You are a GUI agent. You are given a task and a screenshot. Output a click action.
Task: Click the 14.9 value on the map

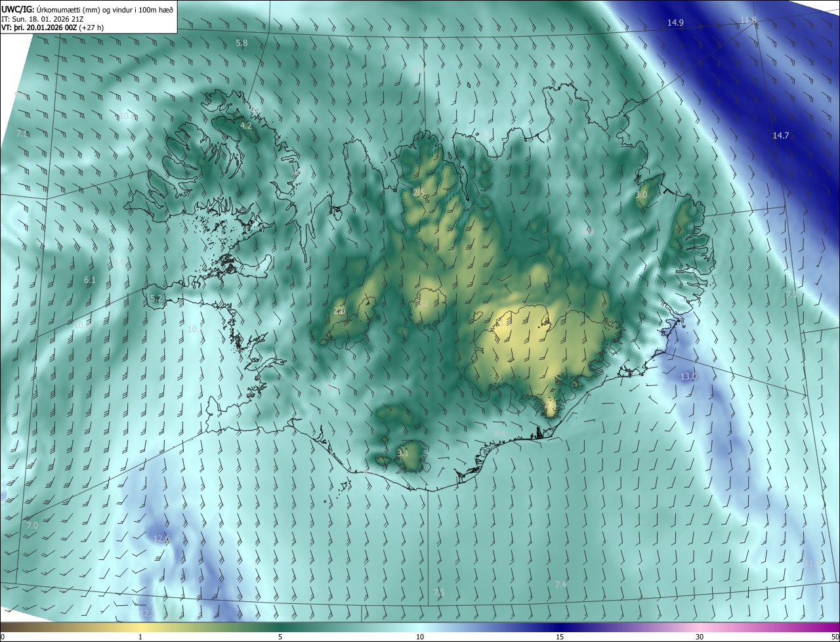click(x=676, y=23)
